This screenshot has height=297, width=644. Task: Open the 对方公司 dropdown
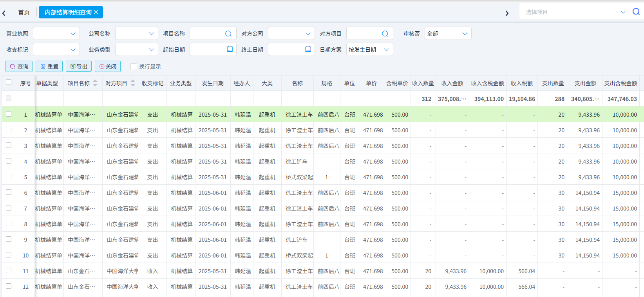click(x=291, y=34)
